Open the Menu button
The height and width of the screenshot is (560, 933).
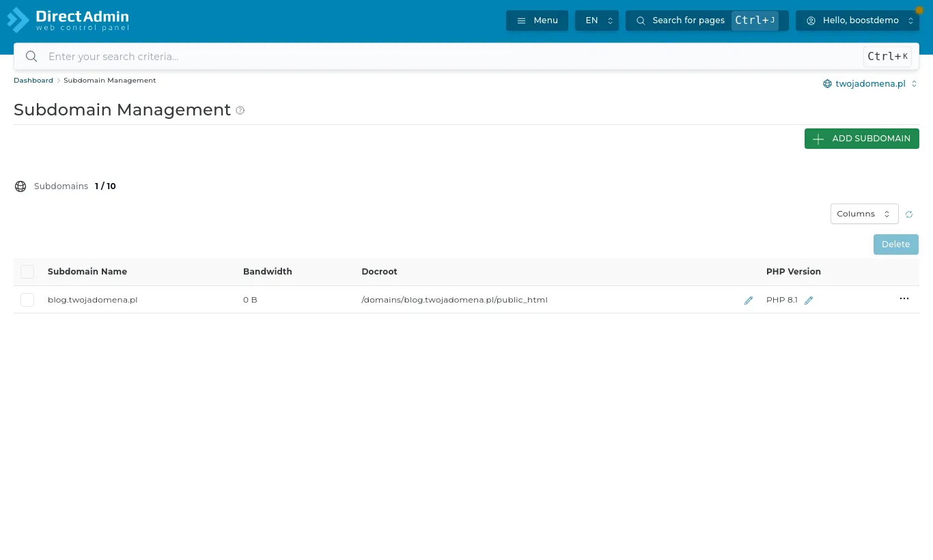537,20
